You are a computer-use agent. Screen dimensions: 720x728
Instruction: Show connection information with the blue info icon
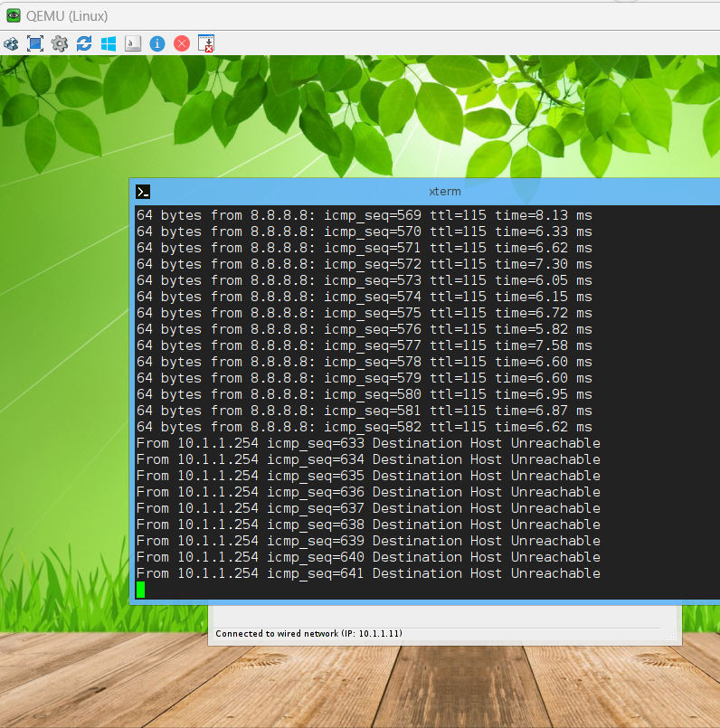[x=157, y=43]
